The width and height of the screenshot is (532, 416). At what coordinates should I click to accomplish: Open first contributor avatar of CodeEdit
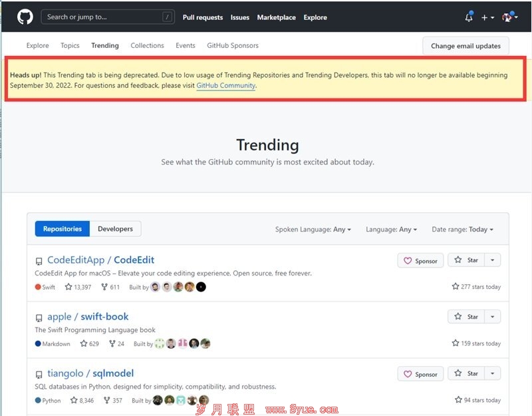point(155,287)
